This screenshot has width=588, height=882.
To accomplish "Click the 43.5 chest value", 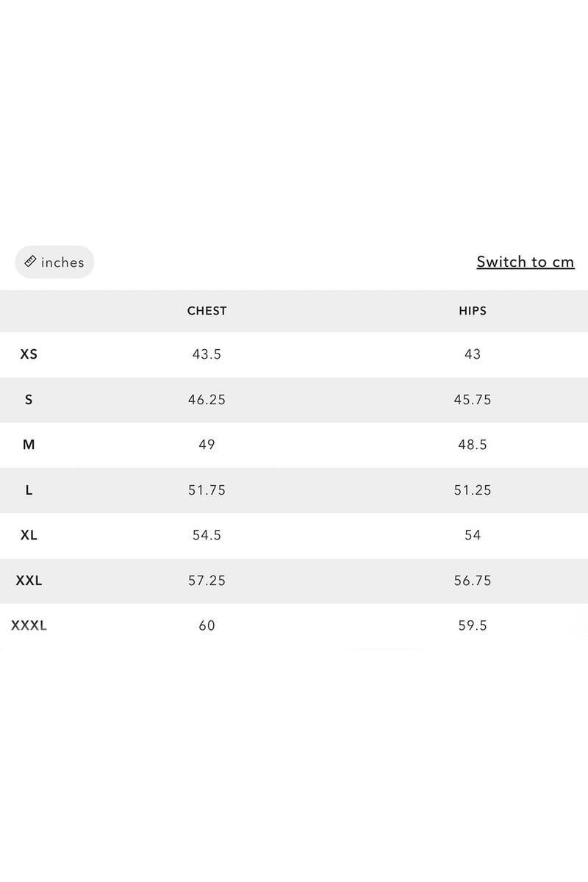I will tap(207, 354).
